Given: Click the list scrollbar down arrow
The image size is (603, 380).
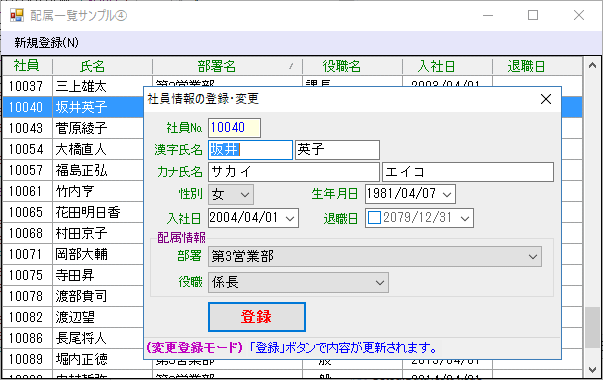Looking at the screenshot, I should (592, 370).
